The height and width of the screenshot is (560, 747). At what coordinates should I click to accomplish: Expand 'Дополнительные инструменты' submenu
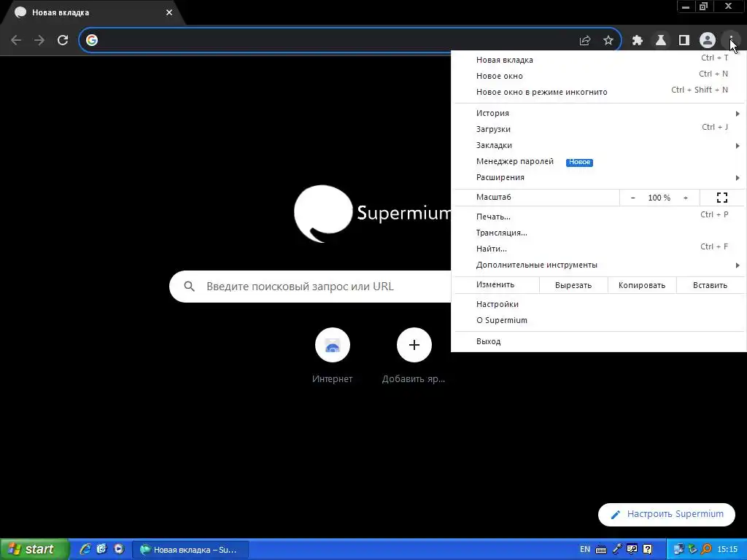(598, 265)
